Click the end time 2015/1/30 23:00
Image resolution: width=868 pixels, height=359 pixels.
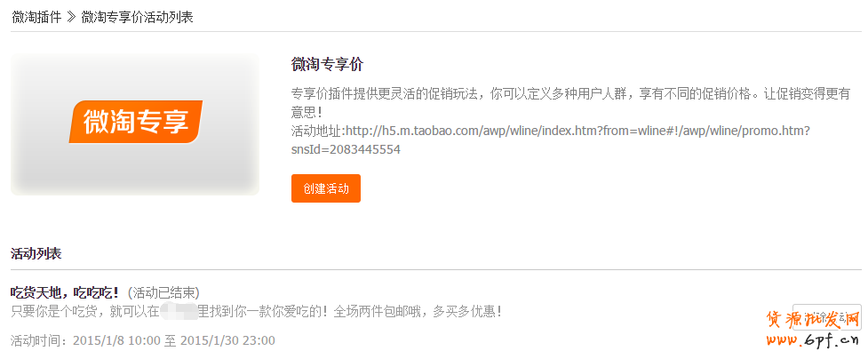coord(227,340)
